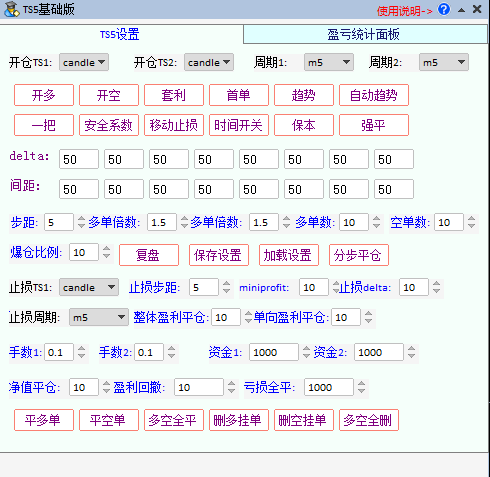Switch to the TS5设置 tab
Viewport: 490px width, 477px height.
[x=120, y=34]
